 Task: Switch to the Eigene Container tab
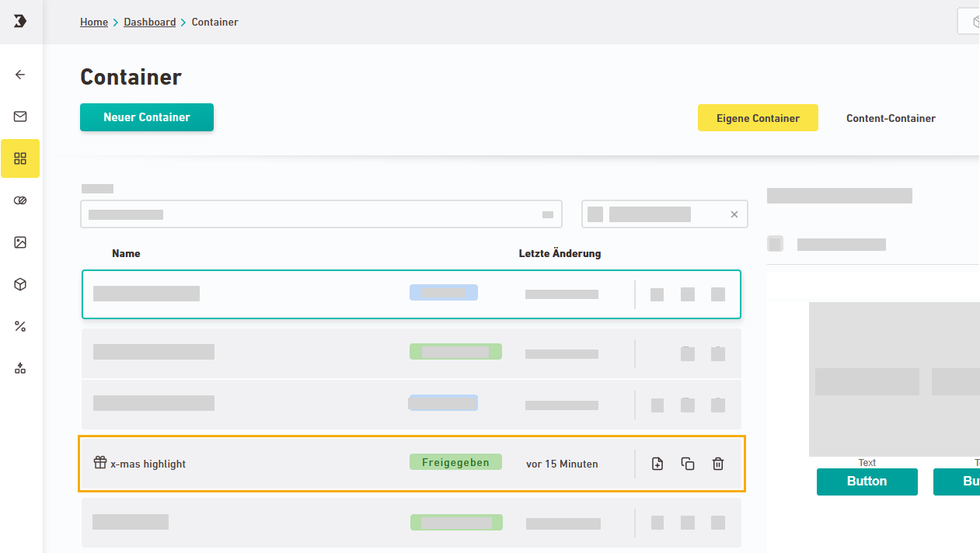[x=758, y=118]
